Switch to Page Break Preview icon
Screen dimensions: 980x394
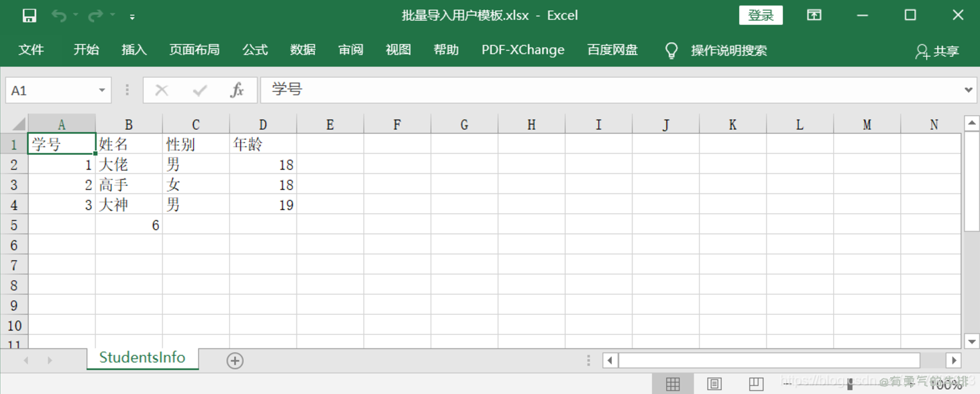click(x=755, y=384)
